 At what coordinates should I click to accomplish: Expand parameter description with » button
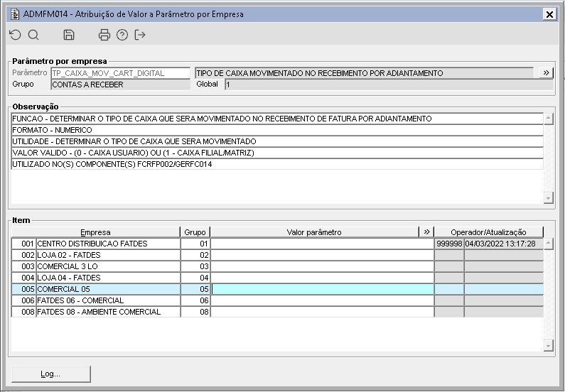click(546, 73)
